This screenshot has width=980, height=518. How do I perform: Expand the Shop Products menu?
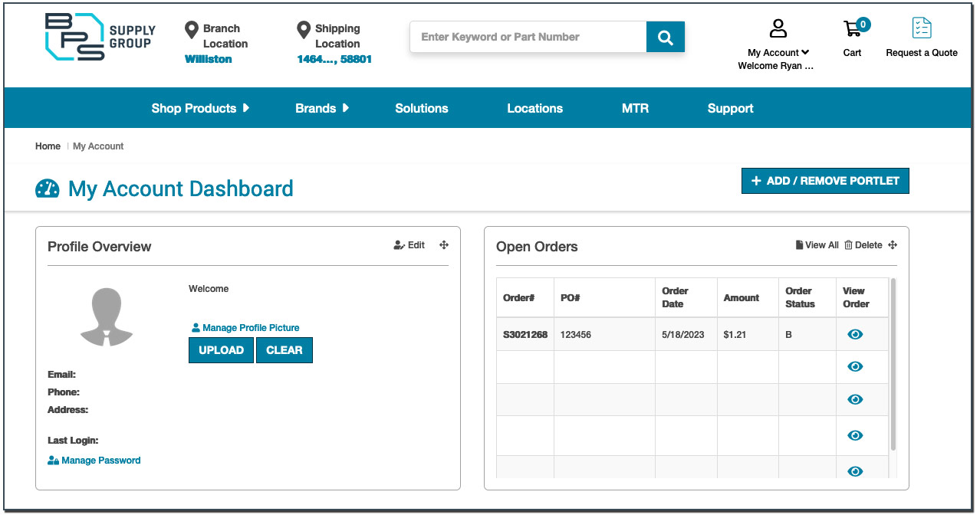[x=200, y=108]
